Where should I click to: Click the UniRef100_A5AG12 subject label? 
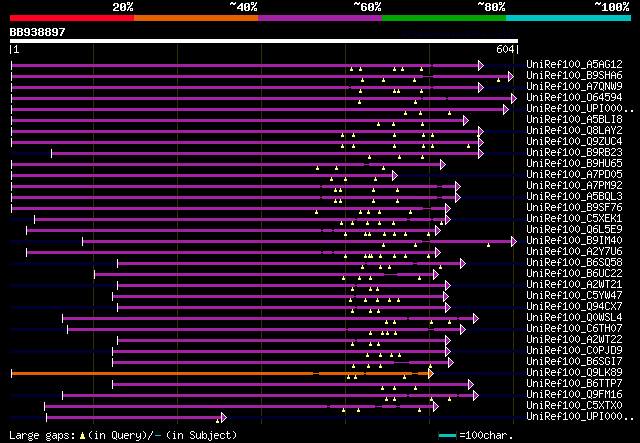pyautogui.click(x=574, y=64)
